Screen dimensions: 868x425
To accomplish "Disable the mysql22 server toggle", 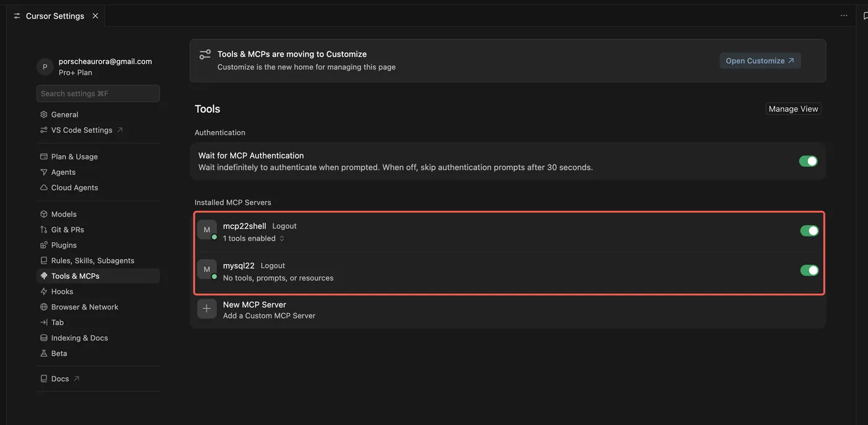I will coord(809,271).
